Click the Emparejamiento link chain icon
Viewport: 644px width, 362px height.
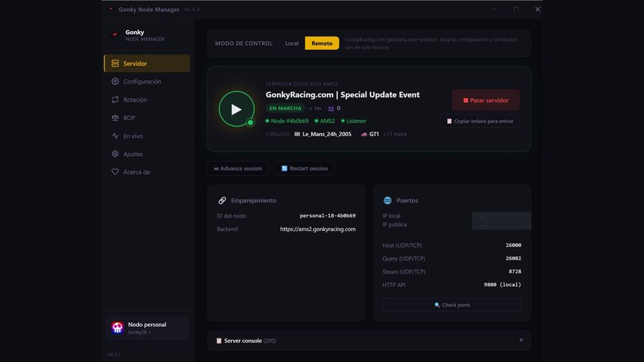(x=223, y=200)
